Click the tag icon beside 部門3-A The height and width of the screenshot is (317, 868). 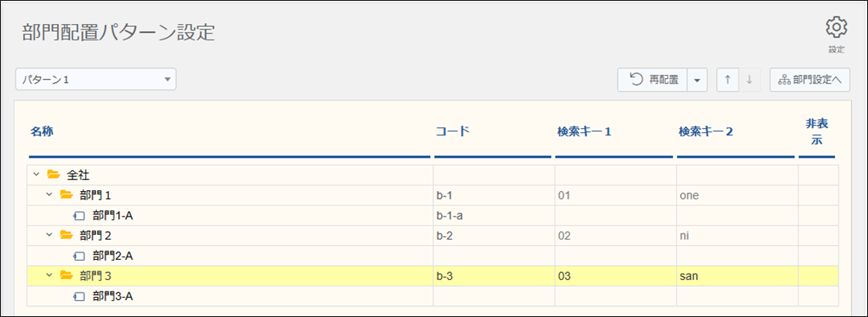tap(79, 296)
